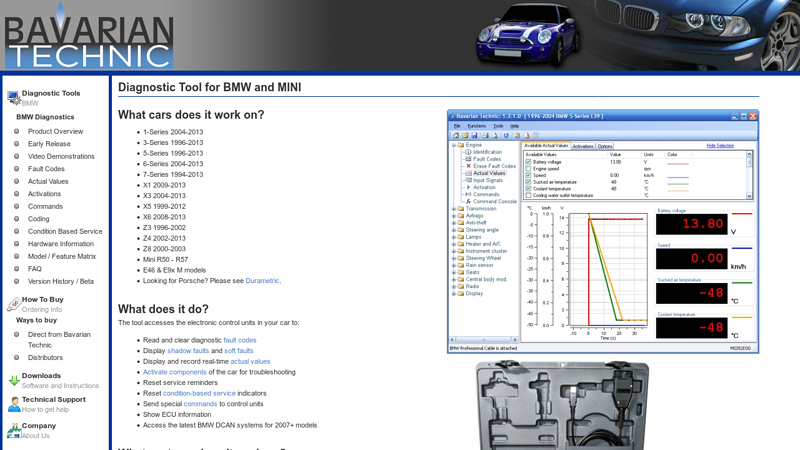Click the Display folder icon in the tree
The height and width of the screenshot is (450, 800).
(461, 293)
